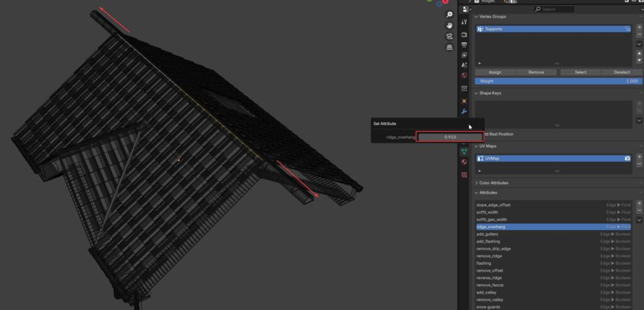The height and width of the screenshot is (310, 644).
Task: Toggle the camera view icon in viewport
Action: tap(449, 36)
